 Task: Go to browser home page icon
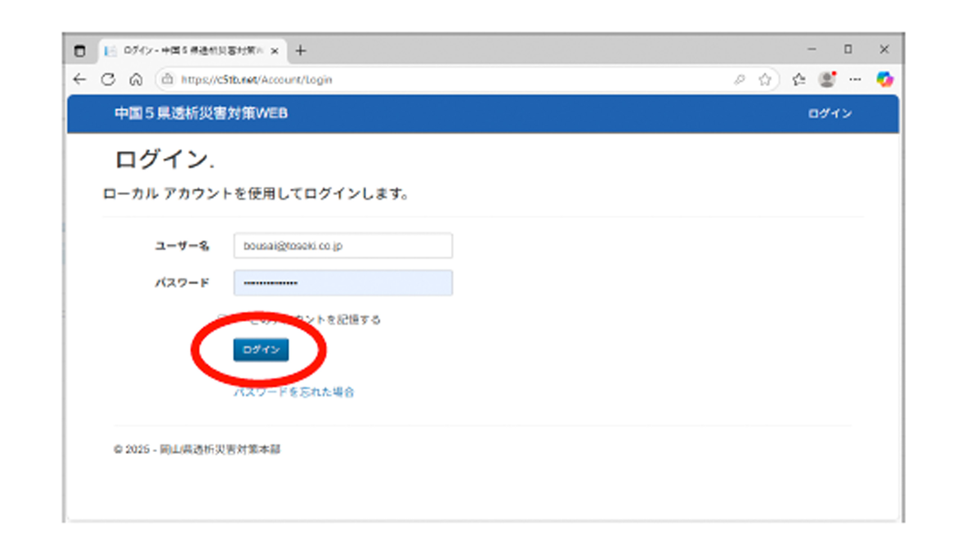click(x=136, y=80)
